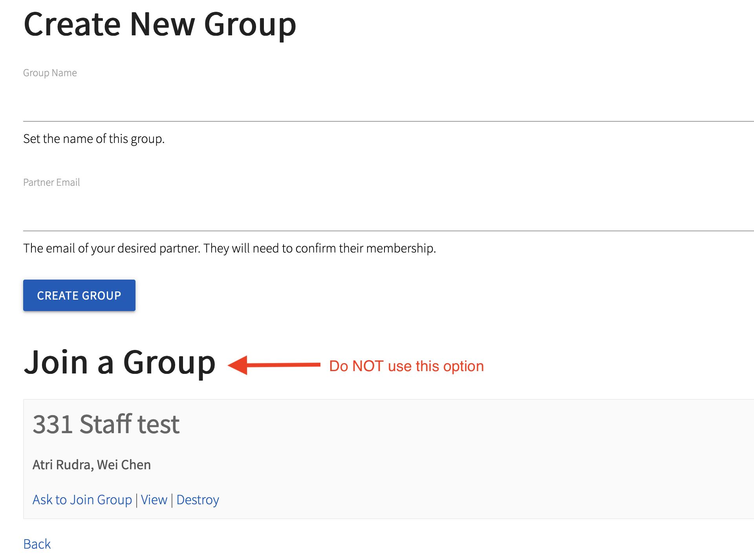This screenshot has height=560, width=754.
Task: Click Destroy for the 331 Staff test group
Action: 198,500
